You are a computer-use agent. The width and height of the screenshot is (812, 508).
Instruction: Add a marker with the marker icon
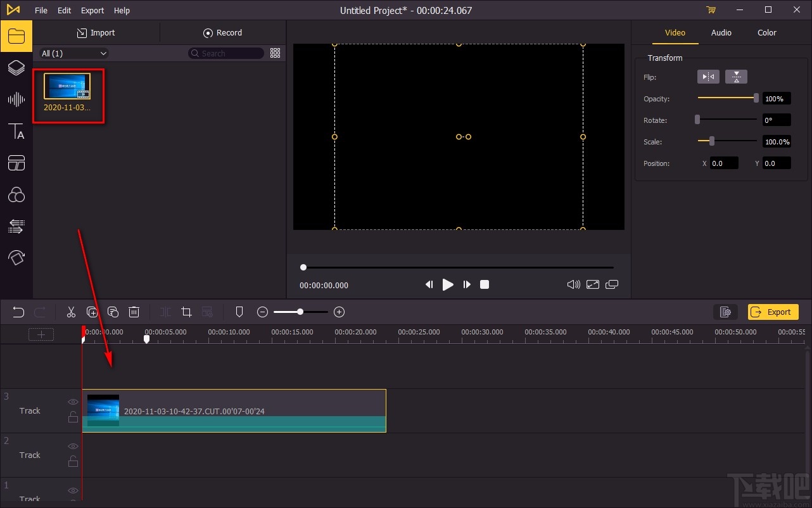point(239,312)
